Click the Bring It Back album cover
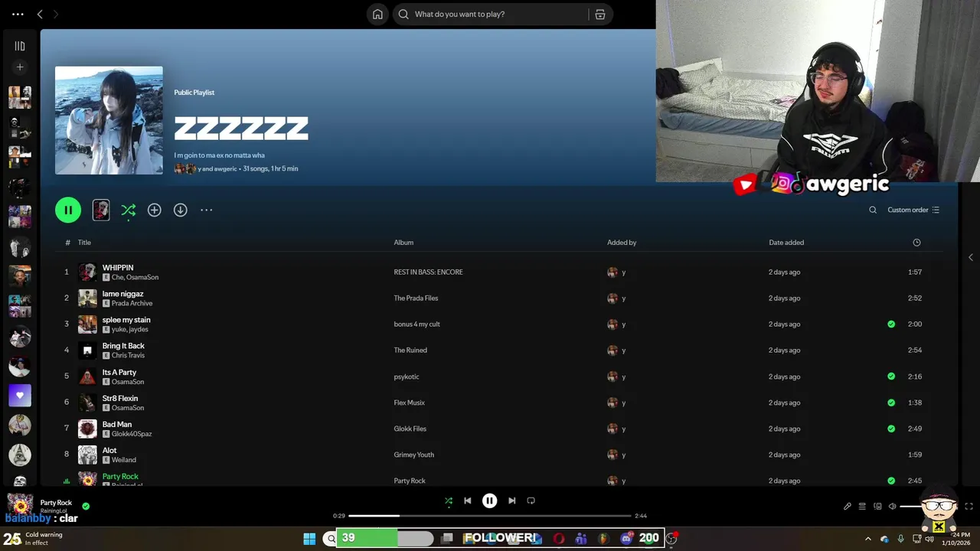 click(x=87, y=350)
